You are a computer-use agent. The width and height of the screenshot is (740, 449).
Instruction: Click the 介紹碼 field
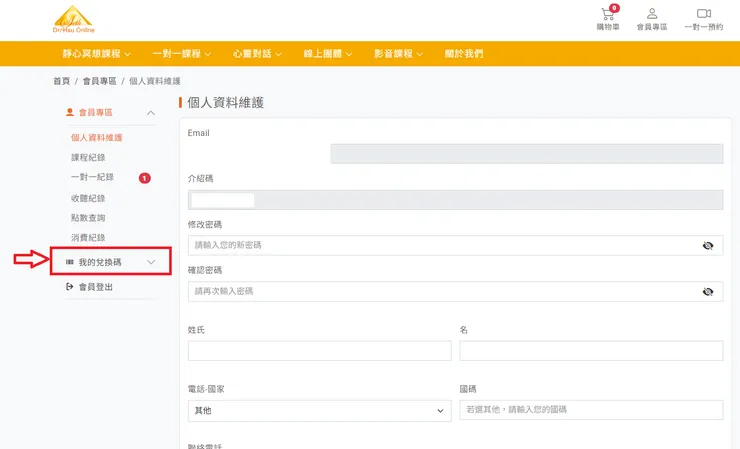[455, 200]
